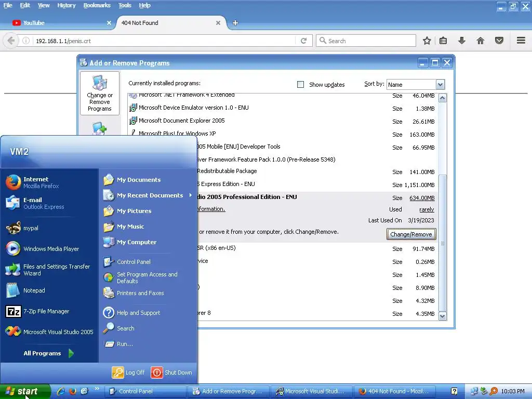This screenshot has width=532, height=399.
Task: Click the taskbar help question-mark icon
Action: [454, 391]
